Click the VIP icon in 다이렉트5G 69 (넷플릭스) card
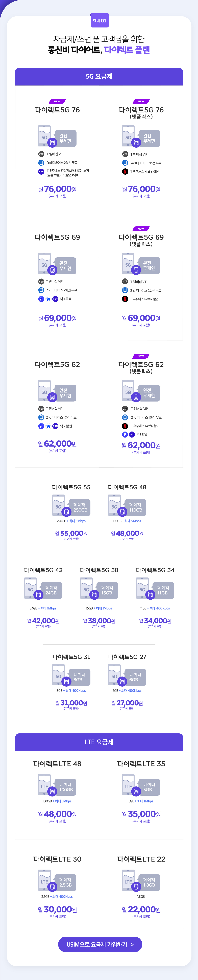Viewport: 198px width, 980px height. pos(125,282)
